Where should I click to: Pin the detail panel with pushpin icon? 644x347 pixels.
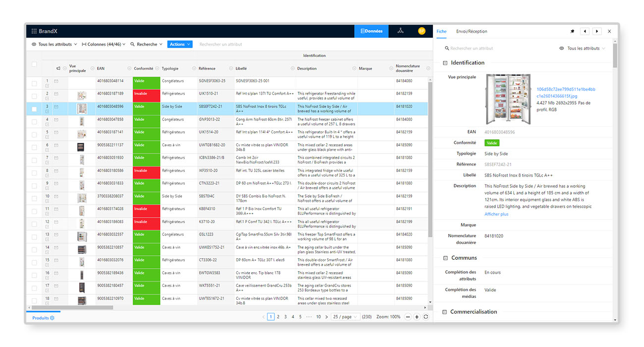pos(572,31)
